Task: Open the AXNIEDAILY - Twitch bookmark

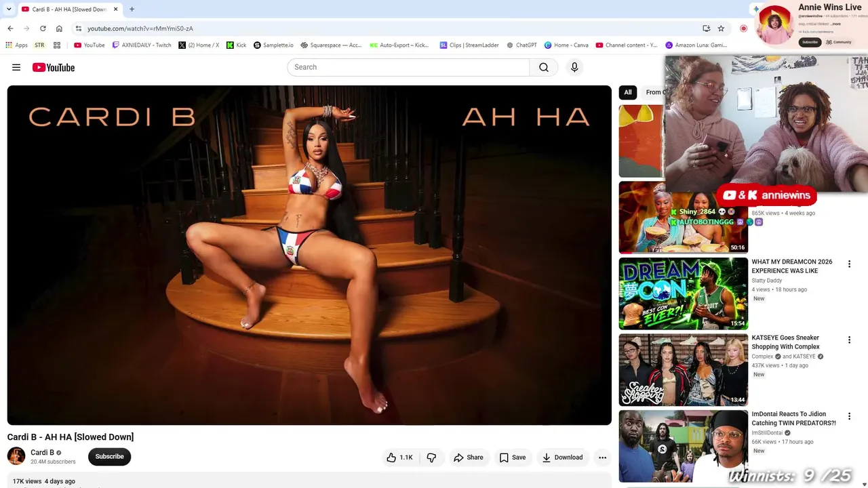Action: [142, 45]
